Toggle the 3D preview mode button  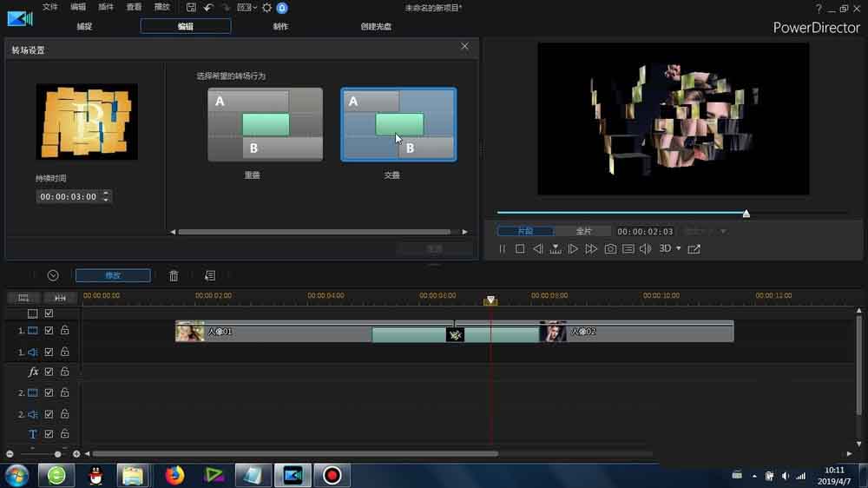coord(666,248)
